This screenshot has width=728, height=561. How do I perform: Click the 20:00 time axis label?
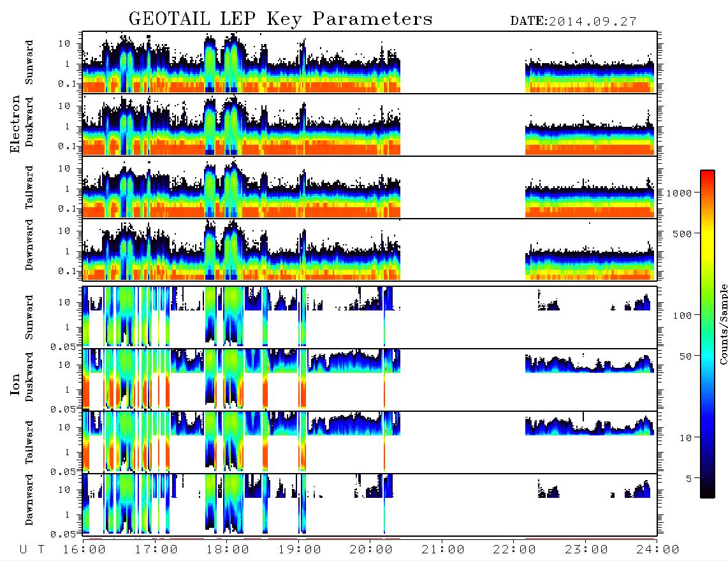pos(371,550)
